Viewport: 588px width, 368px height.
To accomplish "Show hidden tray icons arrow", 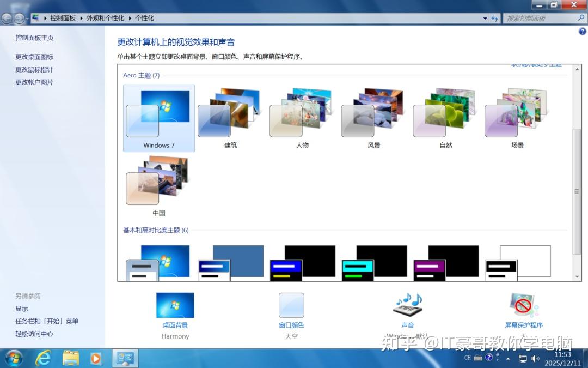I will pos(508,359).
